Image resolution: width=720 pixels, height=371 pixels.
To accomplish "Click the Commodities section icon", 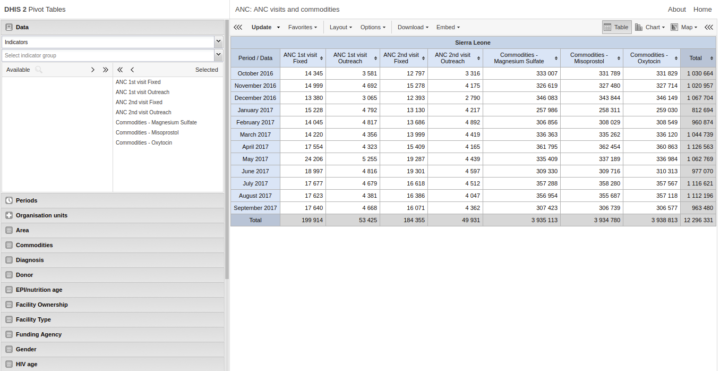I will (x=9, y=245).
